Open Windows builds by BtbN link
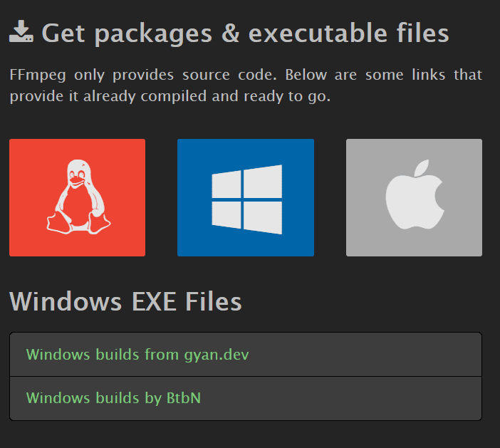The width and height of the screenshot is (500, 448). 113,398
